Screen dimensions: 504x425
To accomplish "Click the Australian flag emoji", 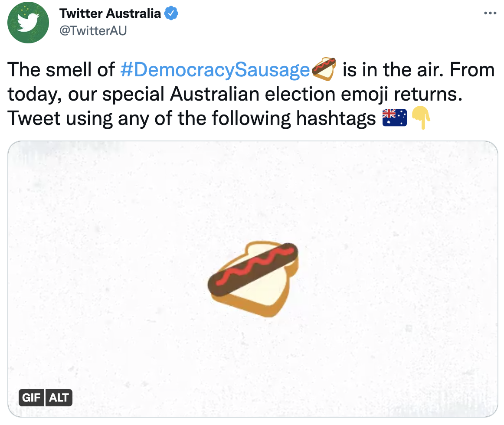I will pos(394,118).
